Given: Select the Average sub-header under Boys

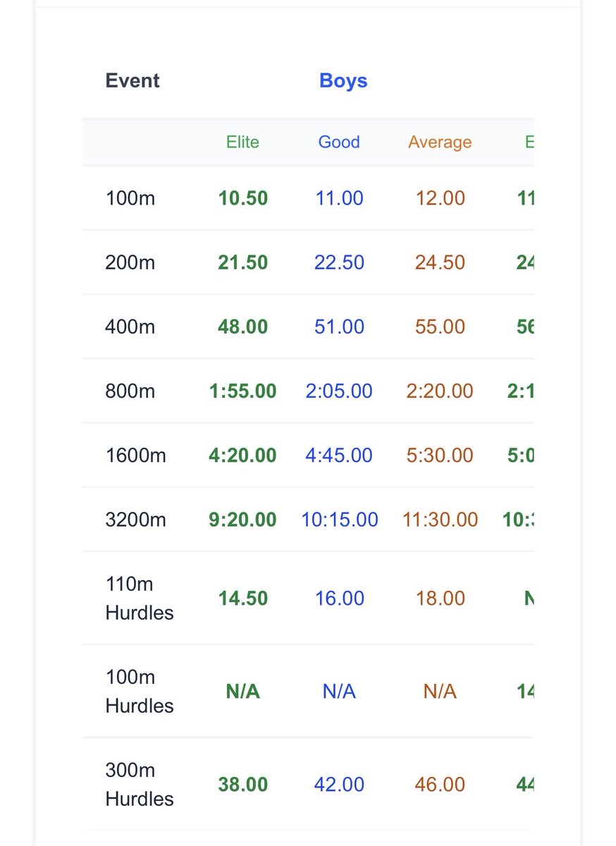Looking at the screenshot, I should click(440, 142).
